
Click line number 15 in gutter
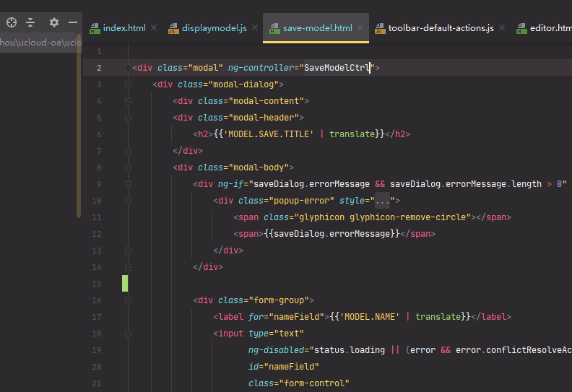96,284
